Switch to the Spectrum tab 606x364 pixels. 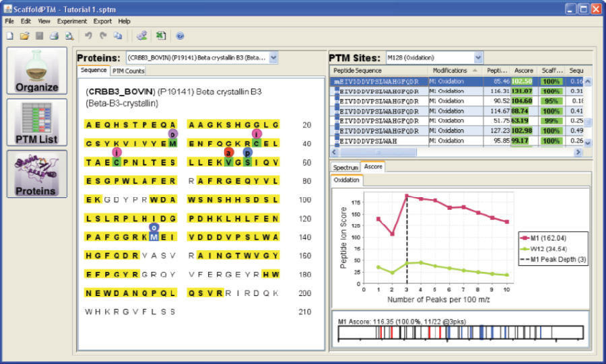tap(345, 168)
